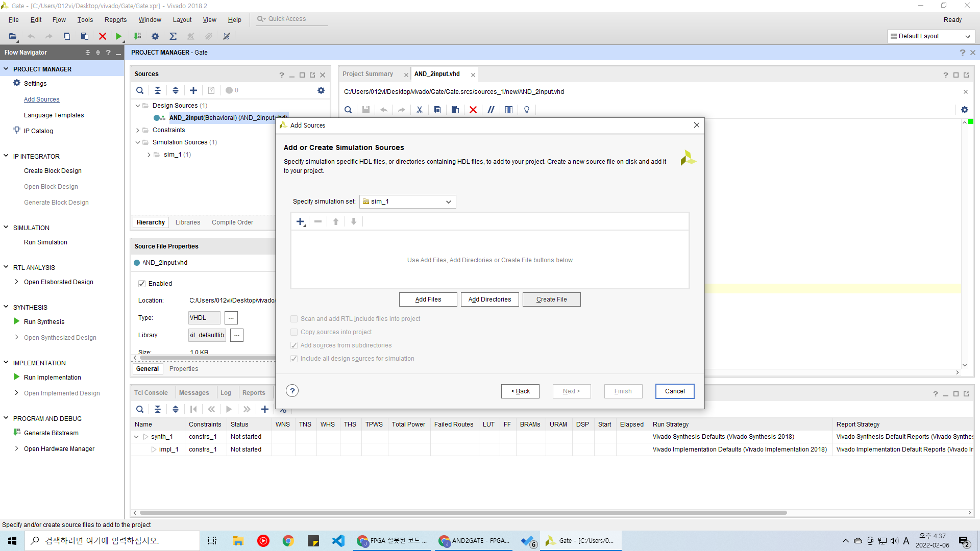
Task: Toggle the Enabled checkbox for AND_2input.vhd
Action: [142, 284]
